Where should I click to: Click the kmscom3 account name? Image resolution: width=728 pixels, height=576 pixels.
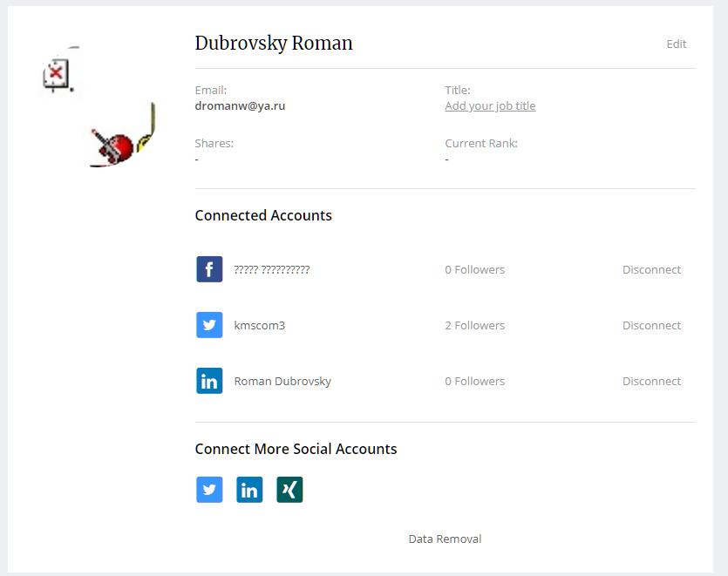tap(259, 325)
